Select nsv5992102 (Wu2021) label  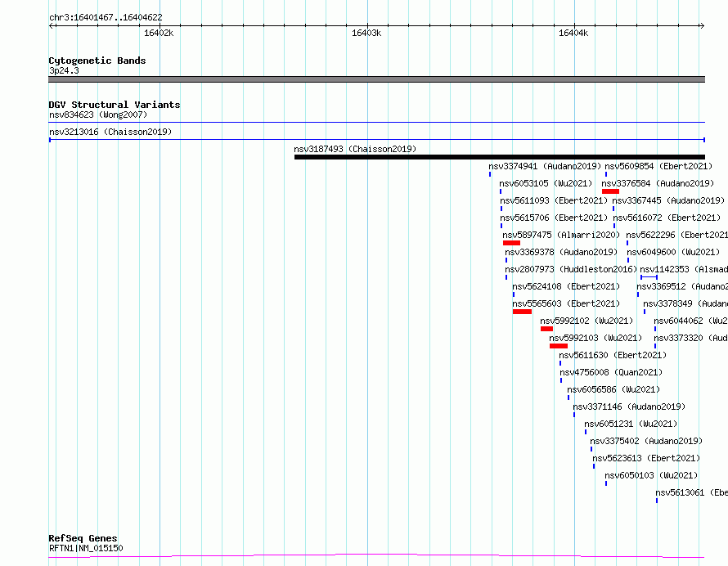(x=586, y=321)
